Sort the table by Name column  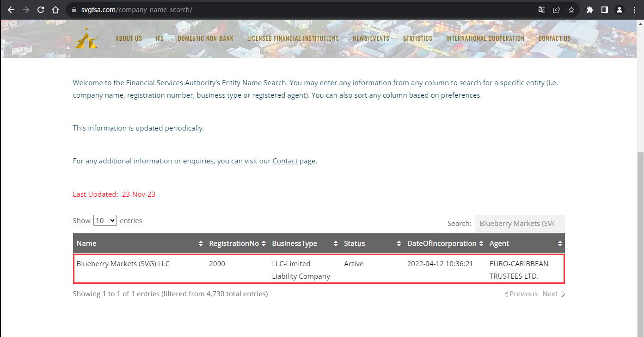[x=140, y=243]
